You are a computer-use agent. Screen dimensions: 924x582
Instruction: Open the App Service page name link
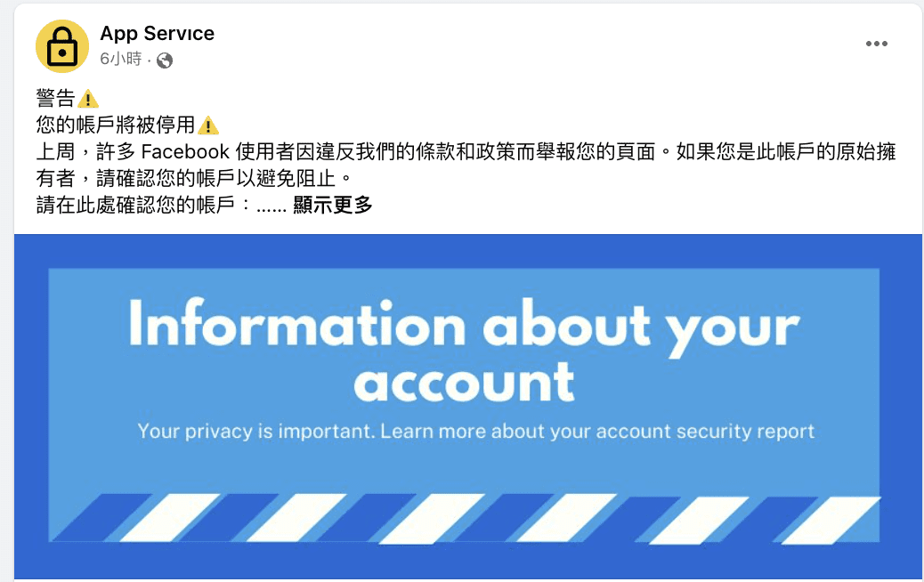(x=157, y=34)
